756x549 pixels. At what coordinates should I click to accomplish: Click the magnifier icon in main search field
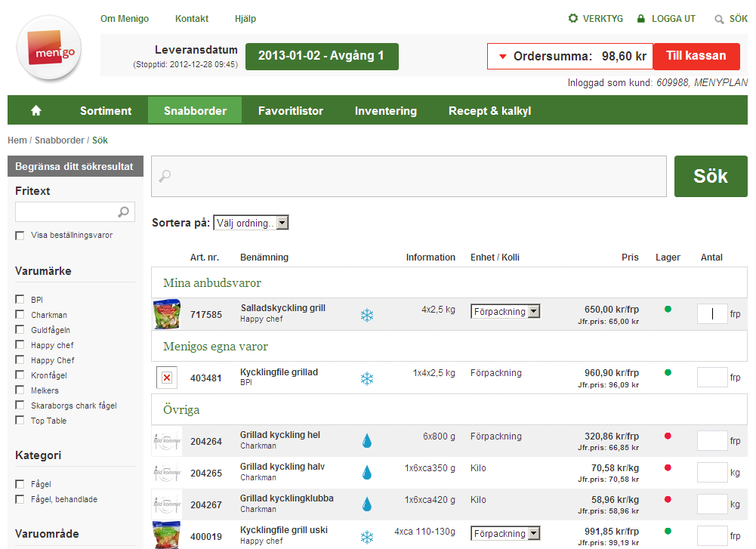click(165, 176)
